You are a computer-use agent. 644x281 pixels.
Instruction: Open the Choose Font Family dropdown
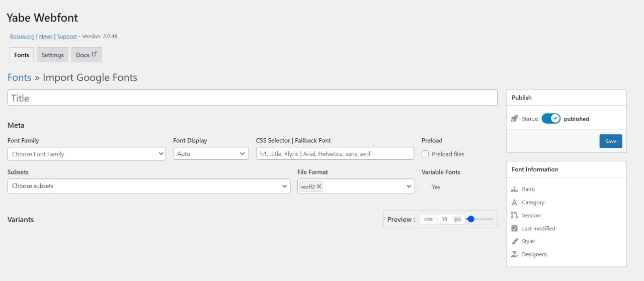coord(87,154)
